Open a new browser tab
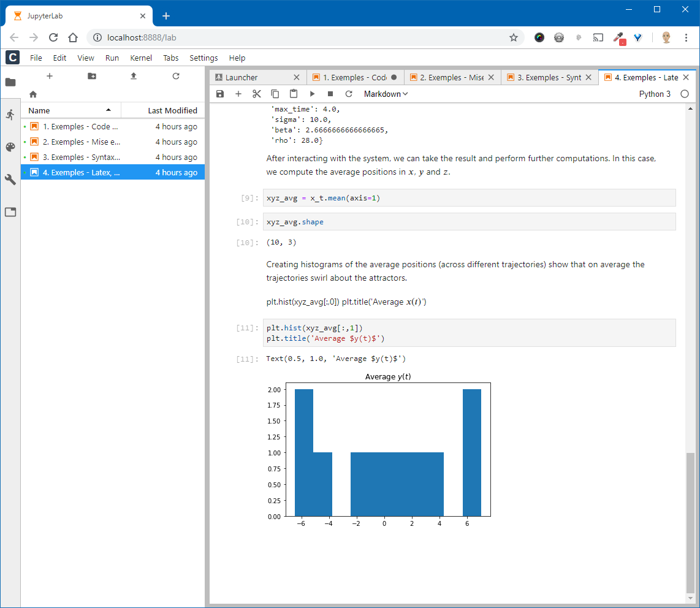Screen dimensions: 700x608 click(166, 16)
